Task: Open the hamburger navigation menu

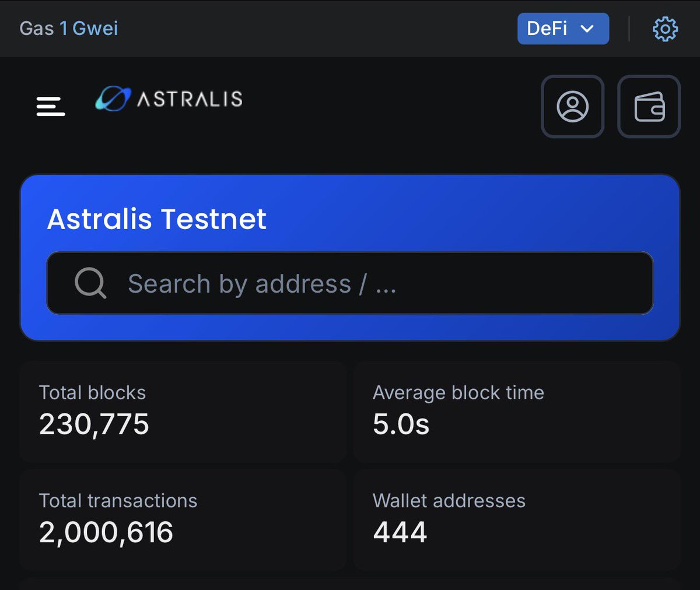Action: pos(51,107)
